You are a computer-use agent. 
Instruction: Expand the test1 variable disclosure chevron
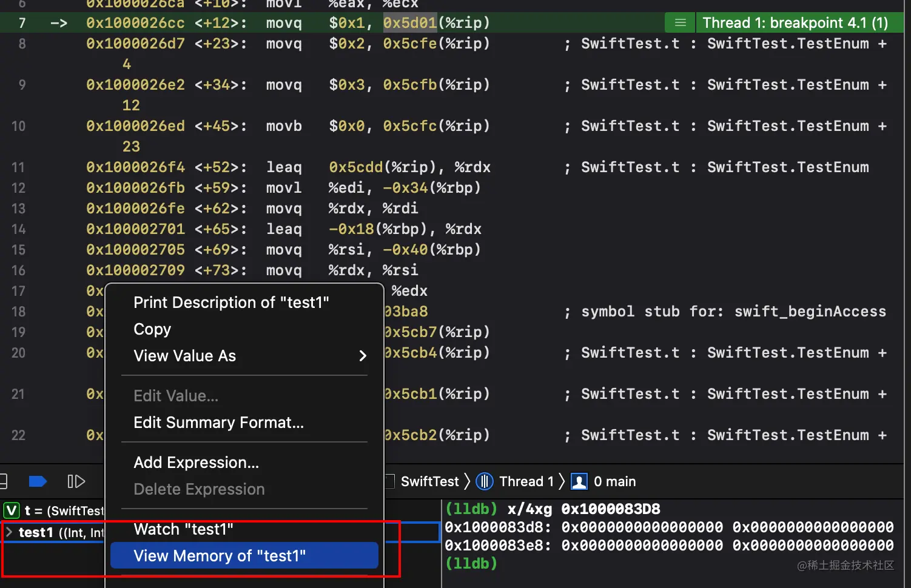tap(9, 532)
